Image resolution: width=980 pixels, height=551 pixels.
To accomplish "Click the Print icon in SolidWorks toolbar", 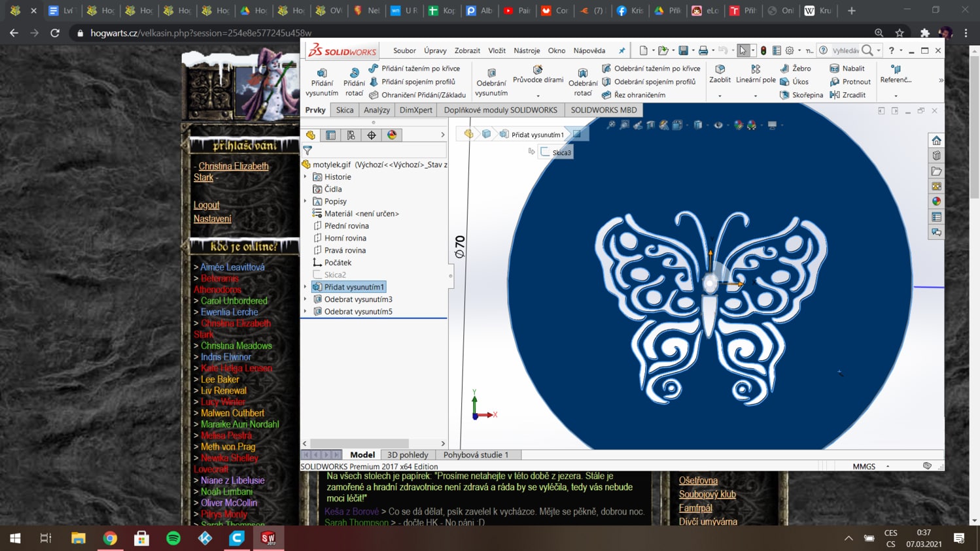I will click(x=703, y=50).
